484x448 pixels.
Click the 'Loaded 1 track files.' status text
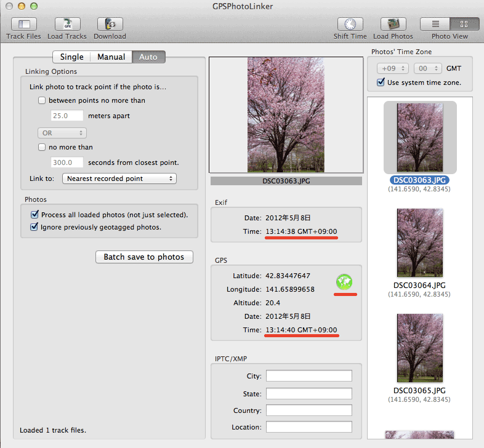point(53,430)
